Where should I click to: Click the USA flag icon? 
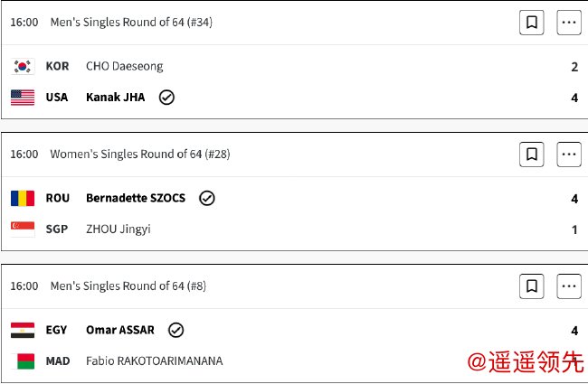(x=23, y=98)
